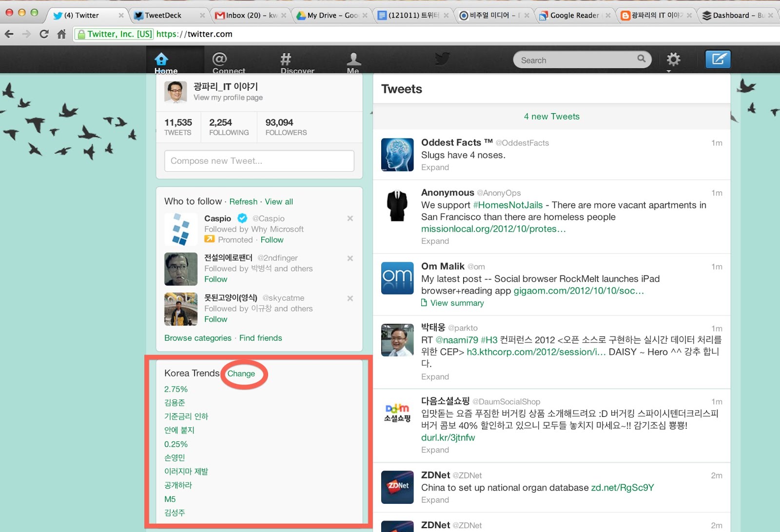This screenshot has width=780, height=532.
Task: Open the 2,254 Following count
Action: click(x=229, y=127)
